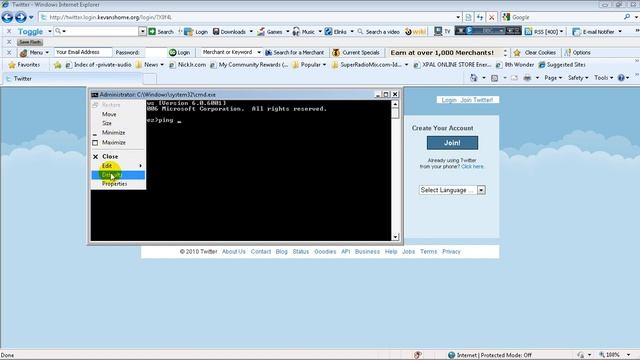Image resolution: width=640 pixels, height=360 pixels.
Task: Expand the Toggle search box dropdown
Action: pyautogui.click(x=142, y=31)
